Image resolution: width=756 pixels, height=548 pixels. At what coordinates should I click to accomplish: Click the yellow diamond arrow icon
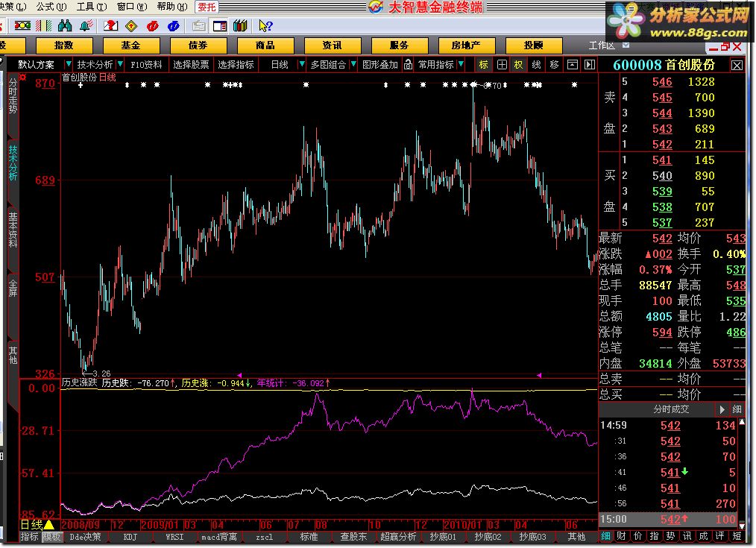(x=131, y=26)
